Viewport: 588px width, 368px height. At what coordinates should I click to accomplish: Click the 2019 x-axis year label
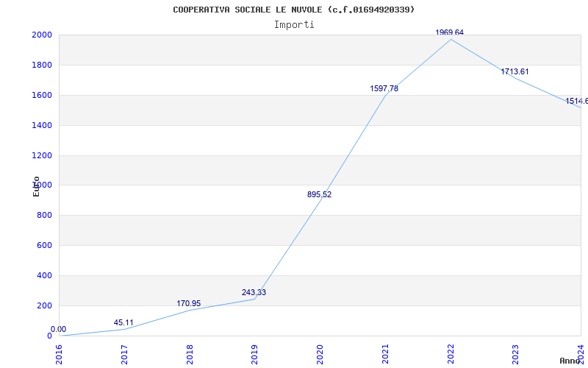[x=254, y=355]
